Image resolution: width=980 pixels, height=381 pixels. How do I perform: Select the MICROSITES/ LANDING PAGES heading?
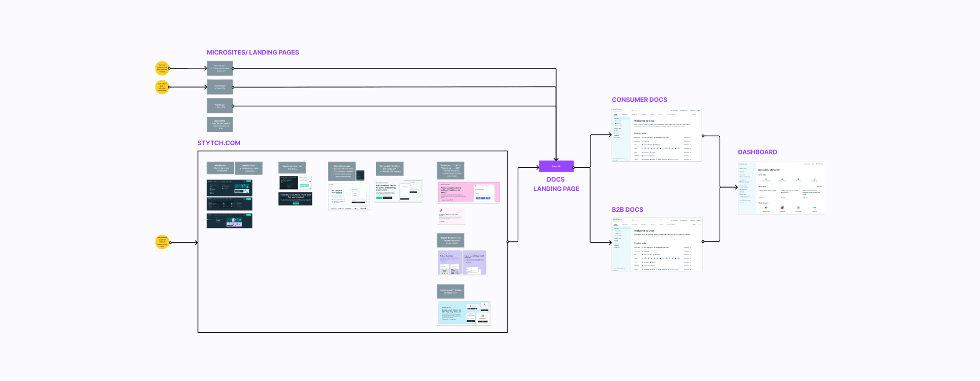(x=253, y=53)
